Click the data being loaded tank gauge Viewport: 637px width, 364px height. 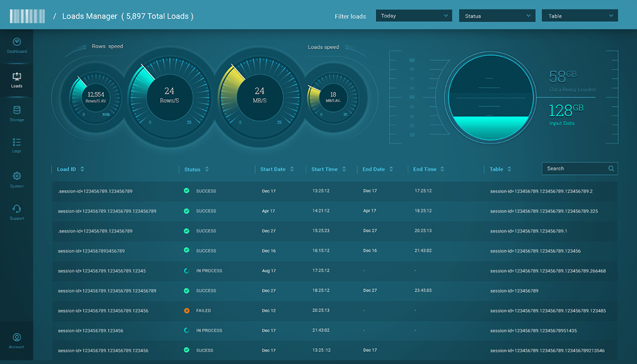pyautogui.click(x=489, y=97)
